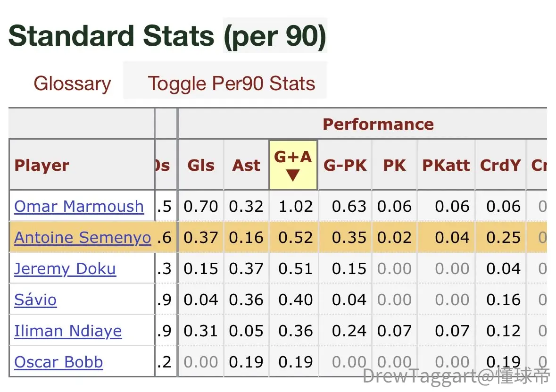The width and height of the screenshot is (556, 392).
Task: Toggle Per90 Stats view
Action: point(231,83)
